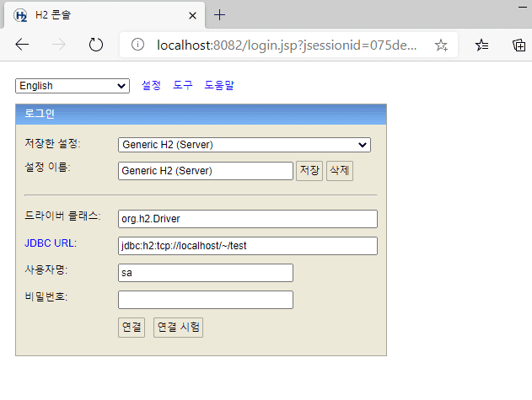
Task: Edit the 설정 이름 text field
Action: 206,170
